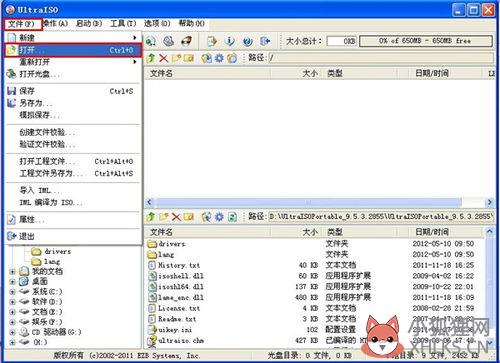Choose 模拟保存... from the File menu
500x363 pixels.
coord(73,115)
